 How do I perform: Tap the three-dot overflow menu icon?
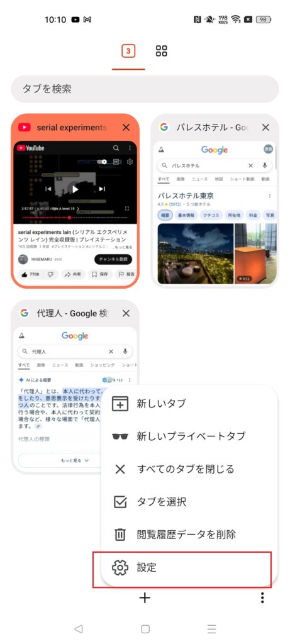(x=262, y=597)
